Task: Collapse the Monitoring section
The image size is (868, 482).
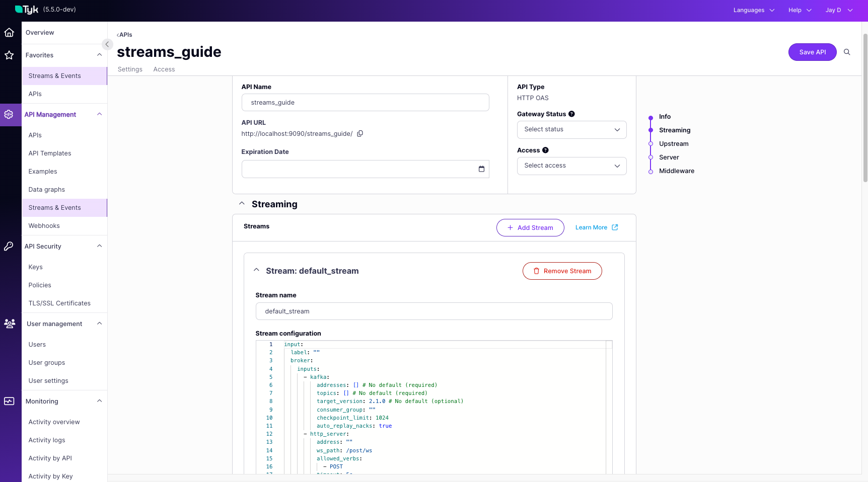Action: (99, 401)
